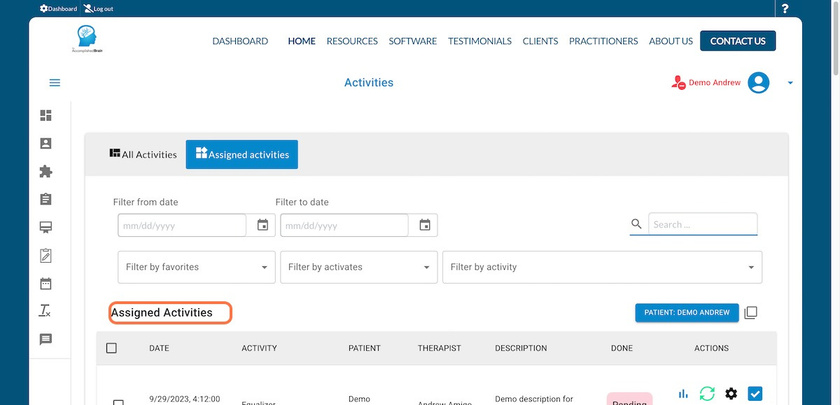Click the Assigned Activities heading
840x405 pixels.
[161, 312]
